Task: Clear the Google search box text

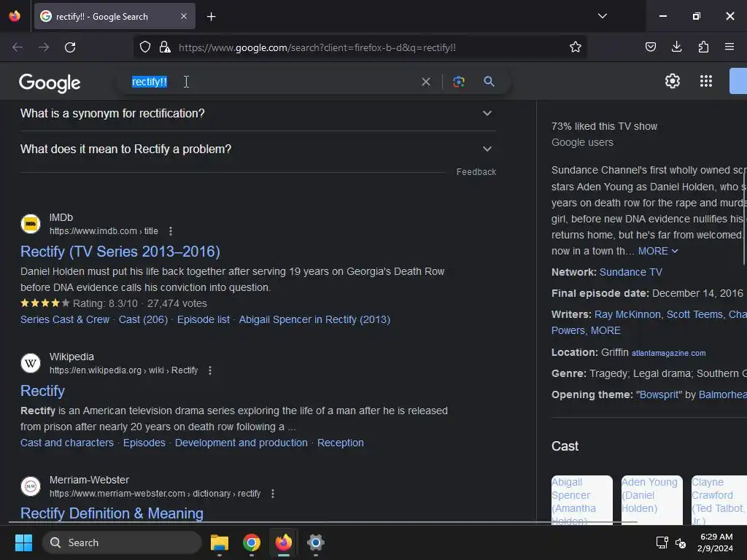Action: pos(426,82)
